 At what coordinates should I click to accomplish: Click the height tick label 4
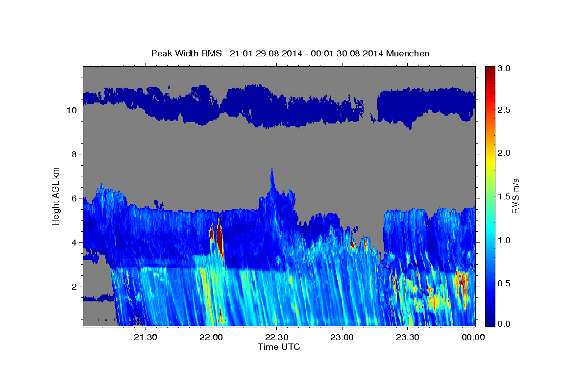coord(73,243)
